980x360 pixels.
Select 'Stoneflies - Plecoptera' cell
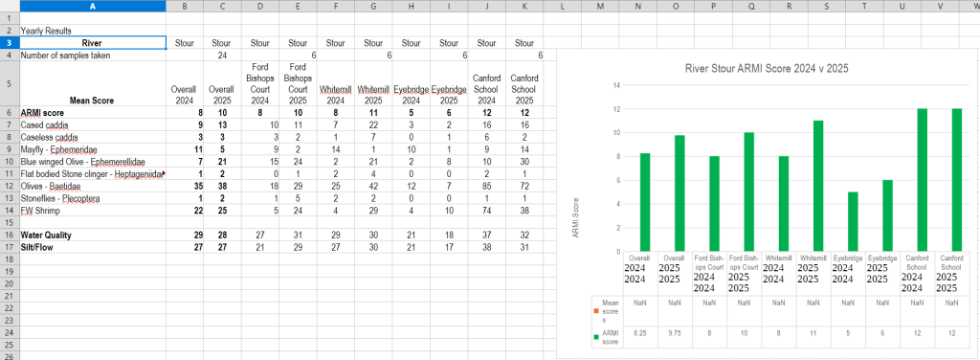coord(93,199)
